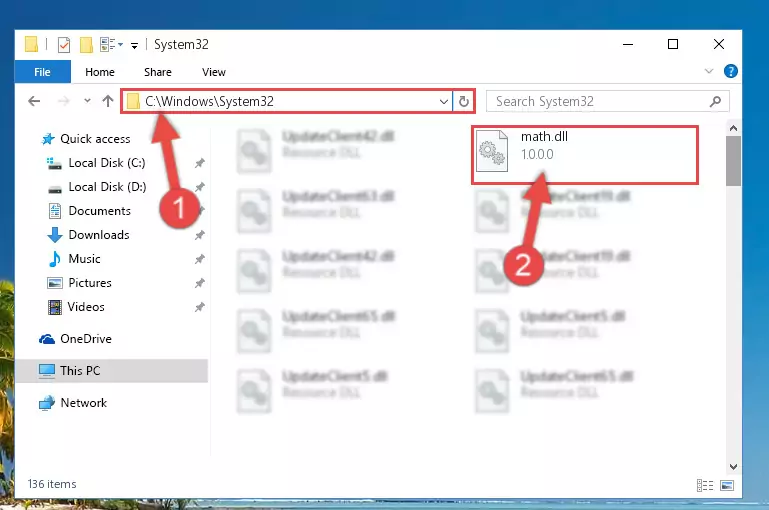
Task: Click the pin icon next to Music
Action: point(199,259)
